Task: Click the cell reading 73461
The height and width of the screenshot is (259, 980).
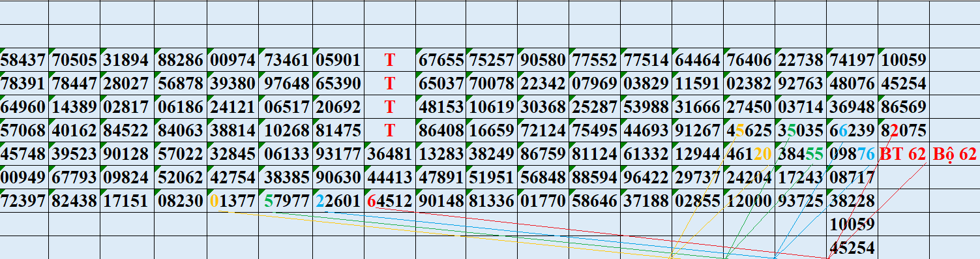Action: (286, 61)
